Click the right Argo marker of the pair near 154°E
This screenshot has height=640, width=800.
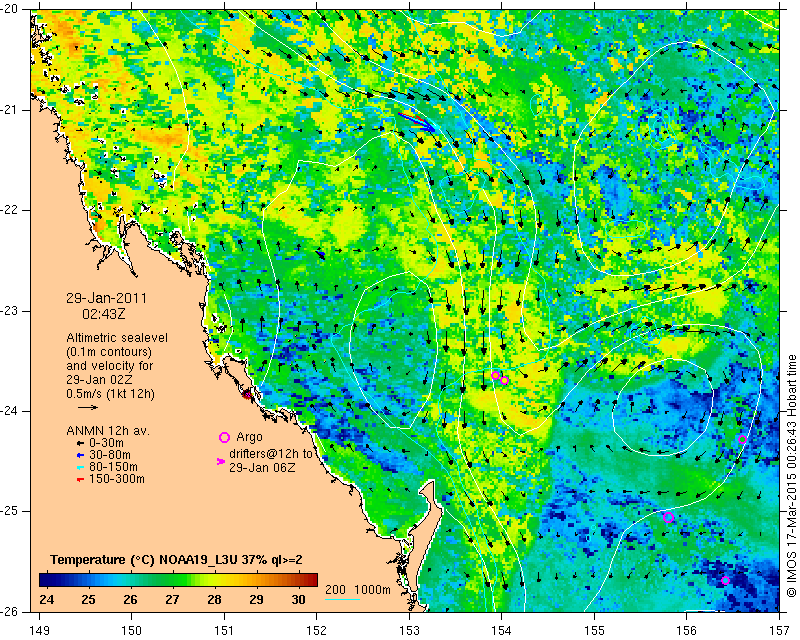(x=504, y=380)
